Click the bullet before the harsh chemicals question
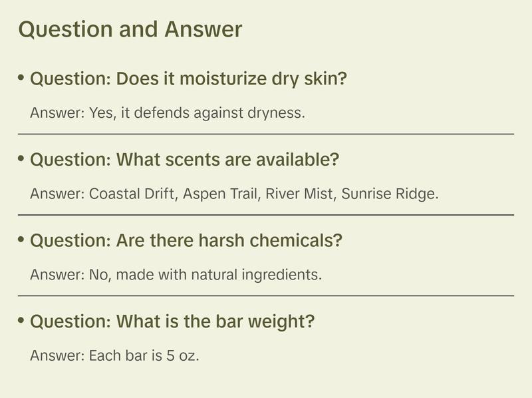Image resolution: width=532 pixels, height=398 pixels. 21,240
